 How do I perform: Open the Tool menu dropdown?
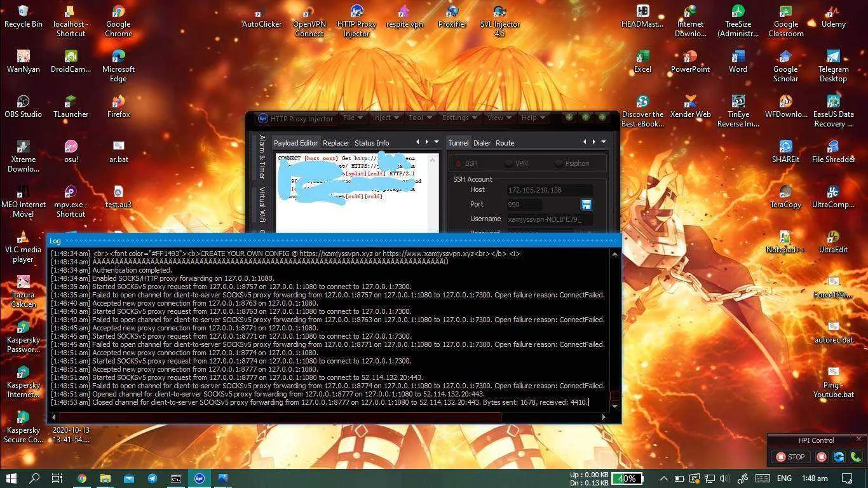(420, 118)
